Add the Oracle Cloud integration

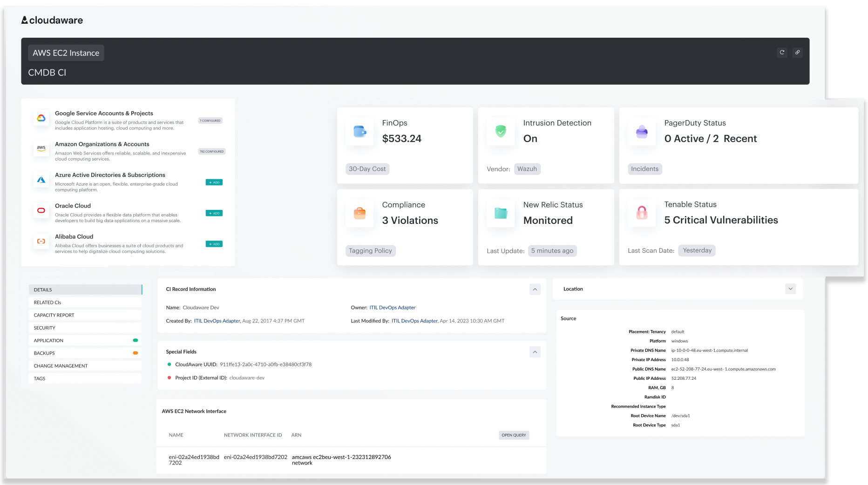pyautogui.click(x=214, y=213)
